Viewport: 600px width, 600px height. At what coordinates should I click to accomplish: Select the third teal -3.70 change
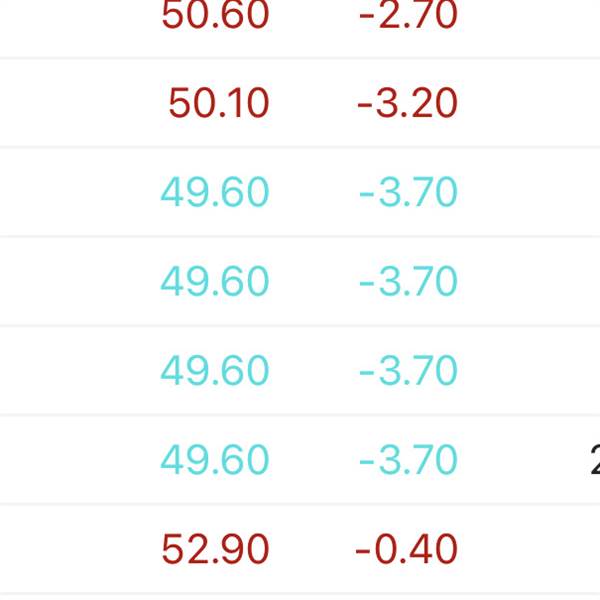click(x=408, y=370)
